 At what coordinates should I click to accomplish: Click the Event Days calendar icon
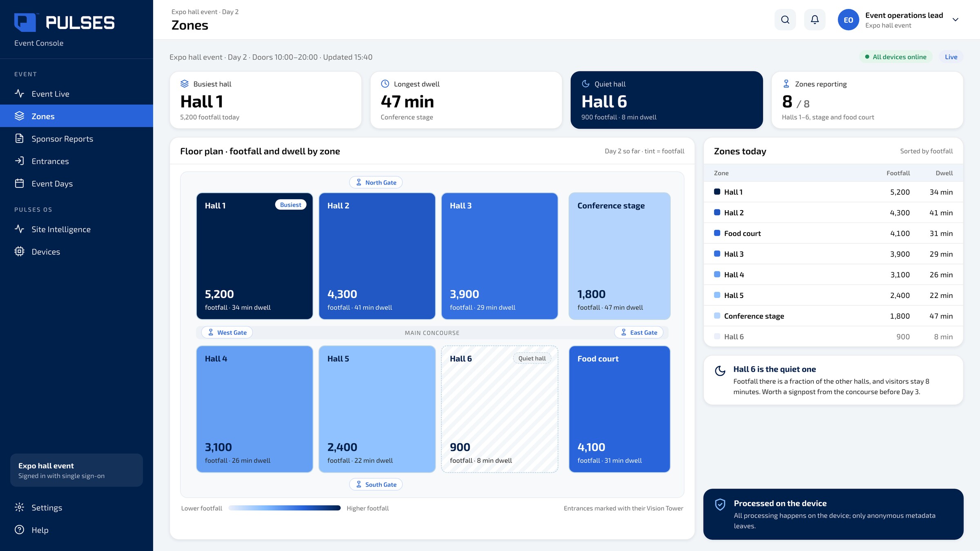pyautogui.click(x=19, y=183)
